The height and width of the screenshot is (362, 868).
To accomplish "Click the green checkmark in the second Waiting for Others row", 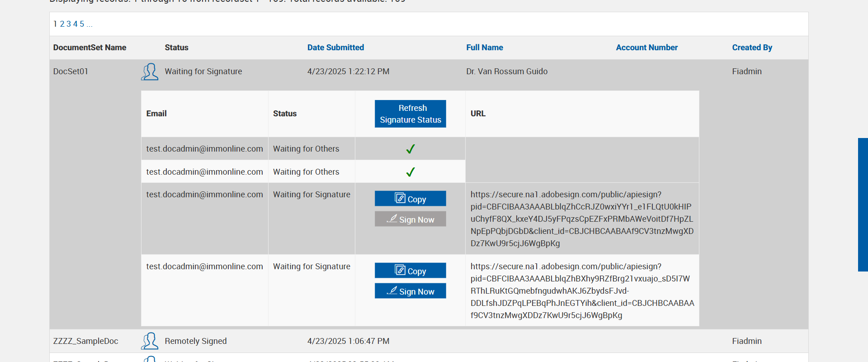I will [x=410, y=172].
